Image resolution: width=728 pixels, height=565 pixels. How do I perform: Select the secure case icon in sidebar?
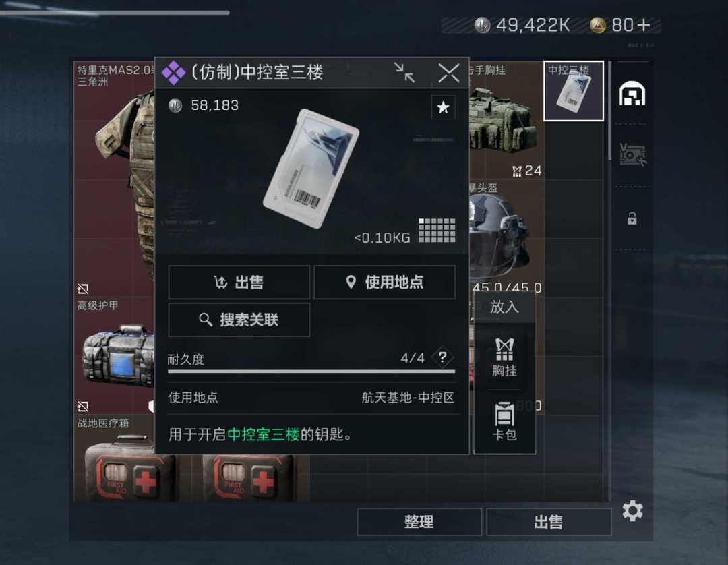point(632,154)
